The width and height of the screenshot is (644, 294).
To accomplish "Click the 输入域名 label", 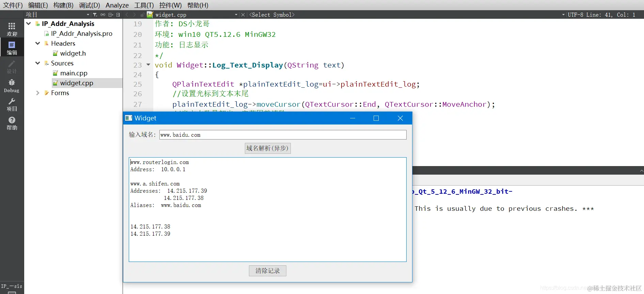I will click(x=142, y=135).
